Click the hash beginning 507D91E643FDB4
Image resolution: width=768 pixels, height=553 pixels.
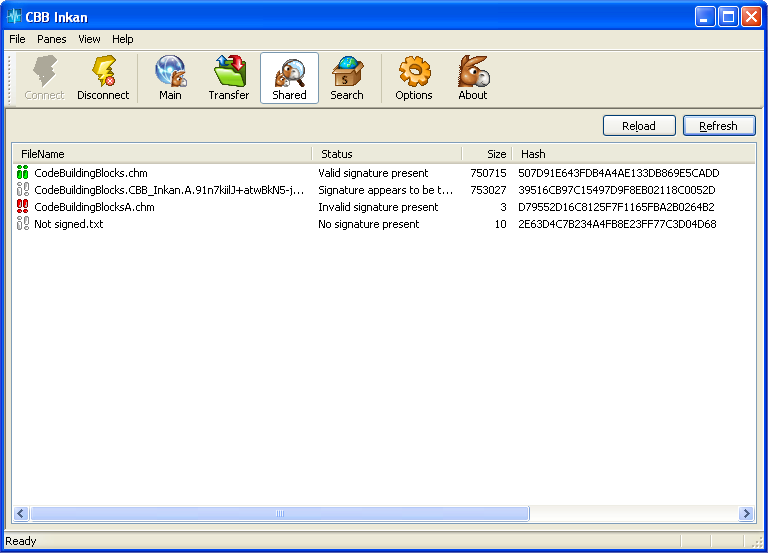(619, 173)
